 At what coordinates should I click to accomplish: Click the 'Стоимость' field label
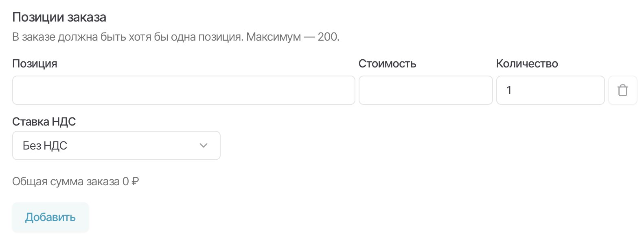coord(387,64)
